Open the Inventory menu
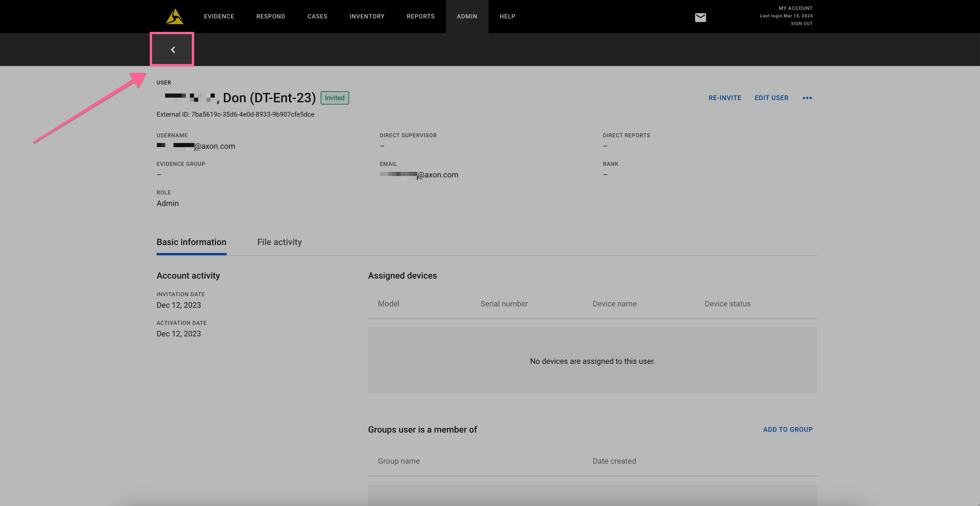Viewport: 980px width, 506px height. 367,16
